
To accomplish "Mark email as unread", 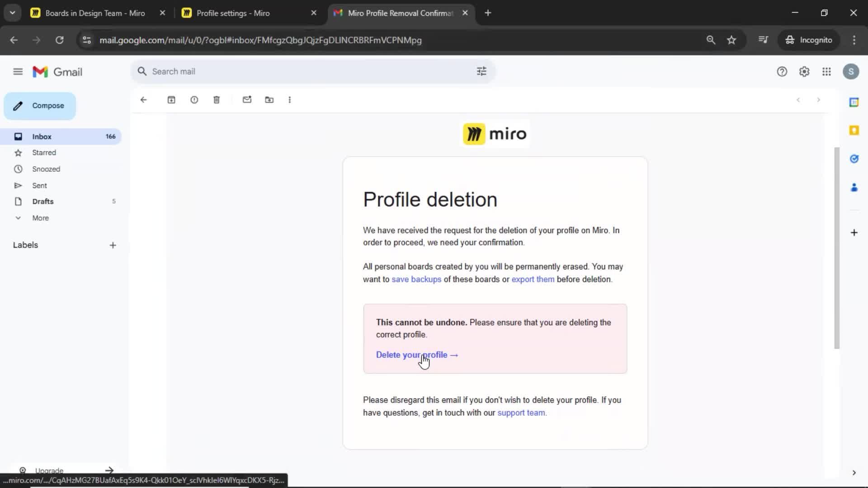I will pos(247,100).
